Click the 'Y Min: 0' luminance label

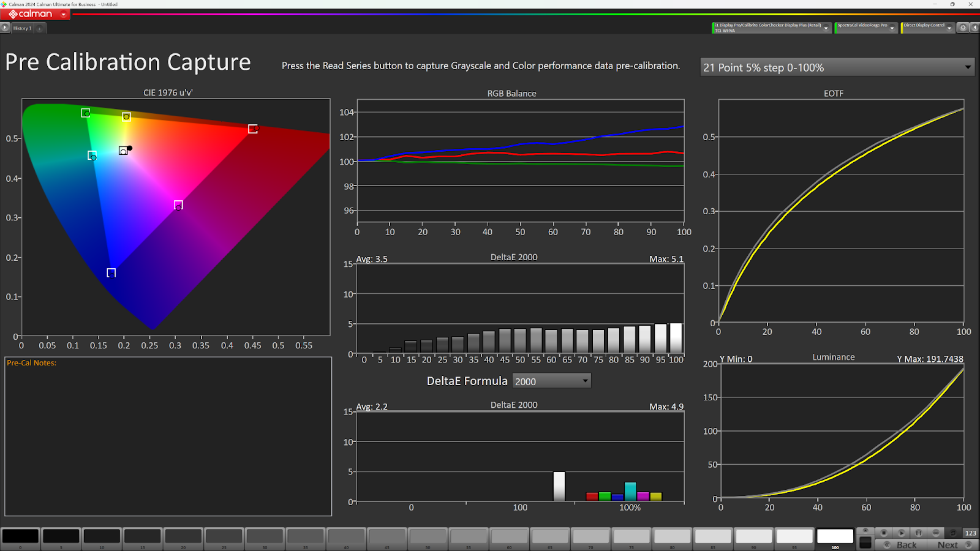736,359
